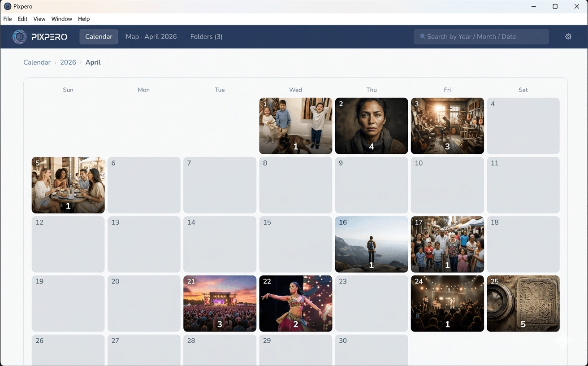Open April 5 cafe friends thumbnail
Image resolution: width=588 pixels, height=366 pixels.
point(68,185)
